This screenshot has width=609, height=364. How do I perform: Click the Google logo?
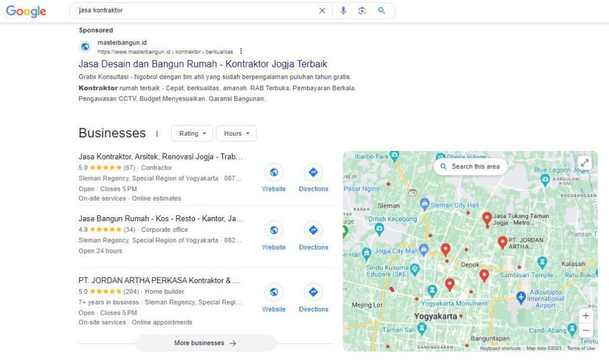coord(26,10)
